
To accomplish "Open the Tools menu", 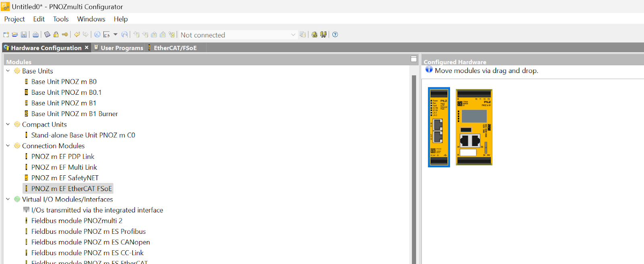I will pyautogui.click(x=61, y=19).
